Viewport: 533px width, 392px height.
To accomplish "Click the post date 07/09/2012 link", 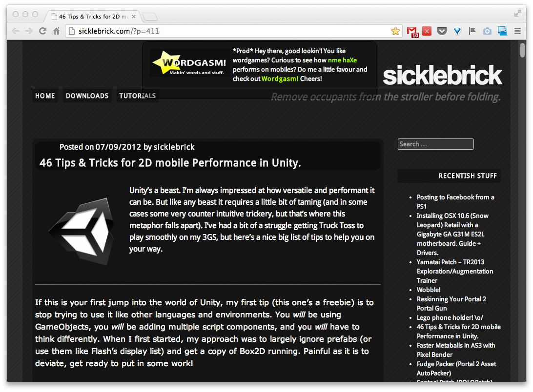I will [x=118, y=147].
